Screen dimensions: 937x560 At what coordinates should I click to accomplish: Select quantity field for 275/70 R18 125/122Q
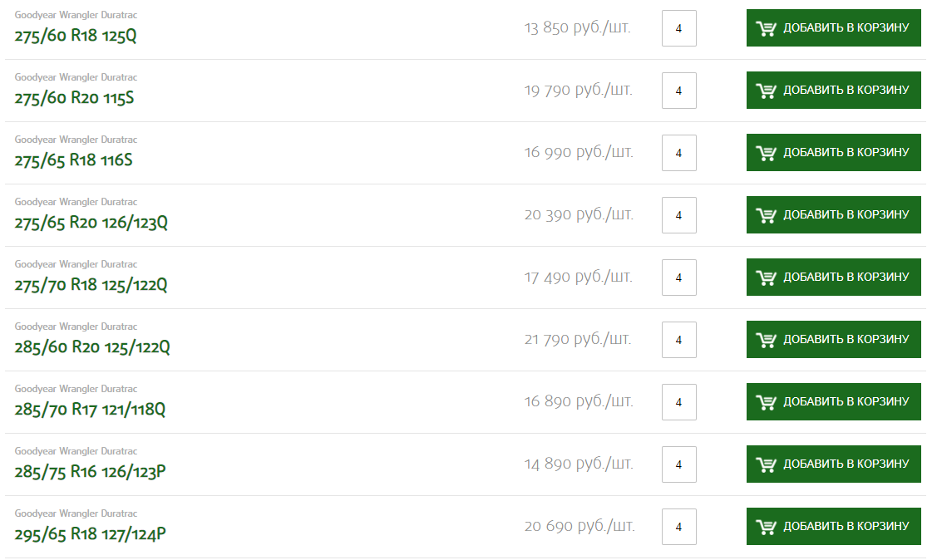point(678,277)
